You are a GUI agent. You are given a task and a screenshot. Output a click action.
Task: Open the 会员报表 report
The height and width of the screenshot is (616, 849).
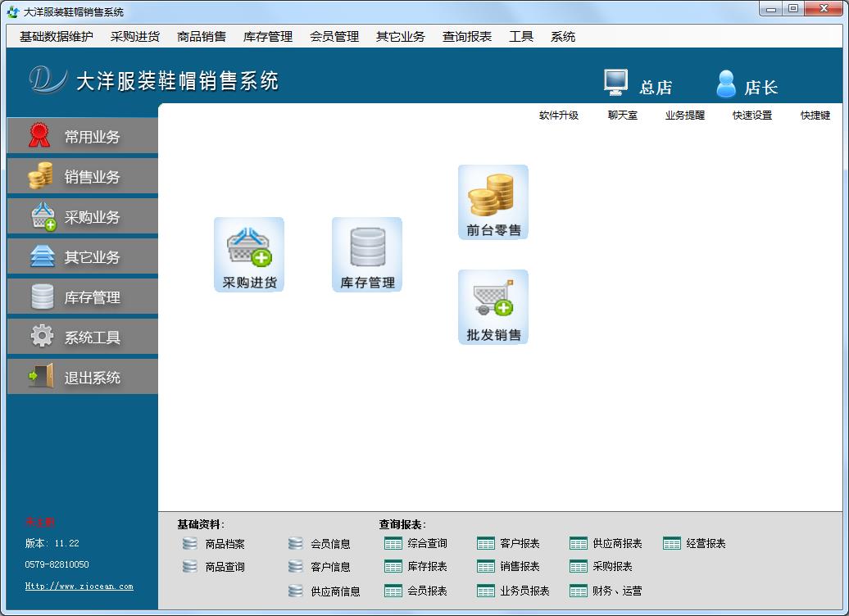pos(415,591)
